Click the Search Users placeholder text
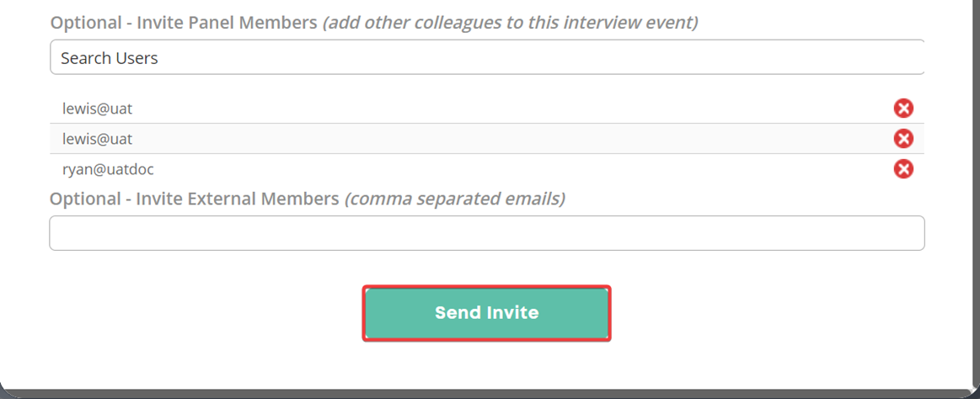This screenshot has width=980, height=399. (110, 58)
